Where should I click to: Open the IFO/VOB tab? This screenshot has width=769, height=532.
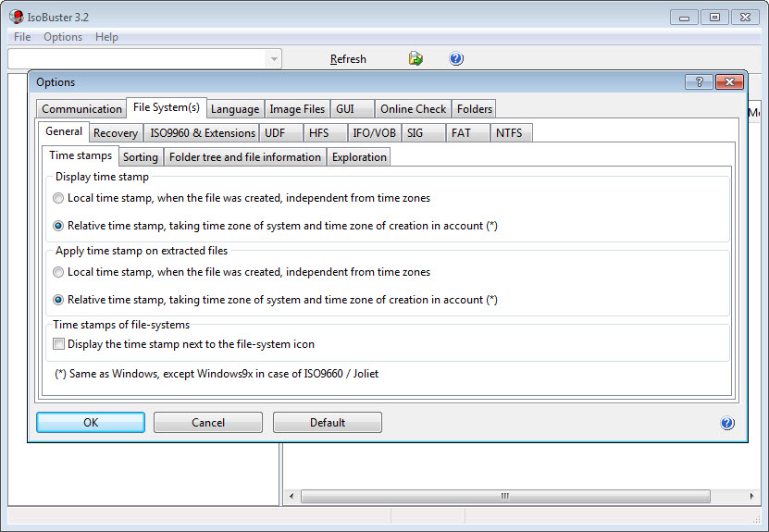(x=374, y=133)
